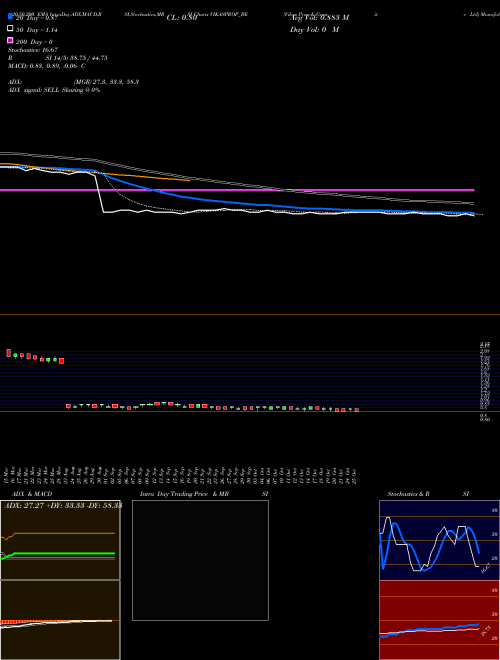Click the first red candlestick at far left
Screen dimensions: 500x660
click(x=8, y=353)
